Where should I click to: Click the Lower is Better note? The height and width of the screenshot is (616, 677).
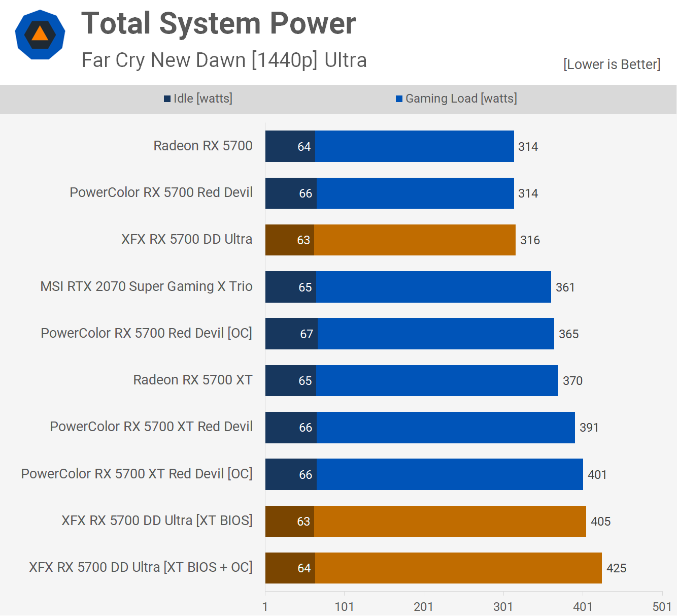(x=612, y=64)
